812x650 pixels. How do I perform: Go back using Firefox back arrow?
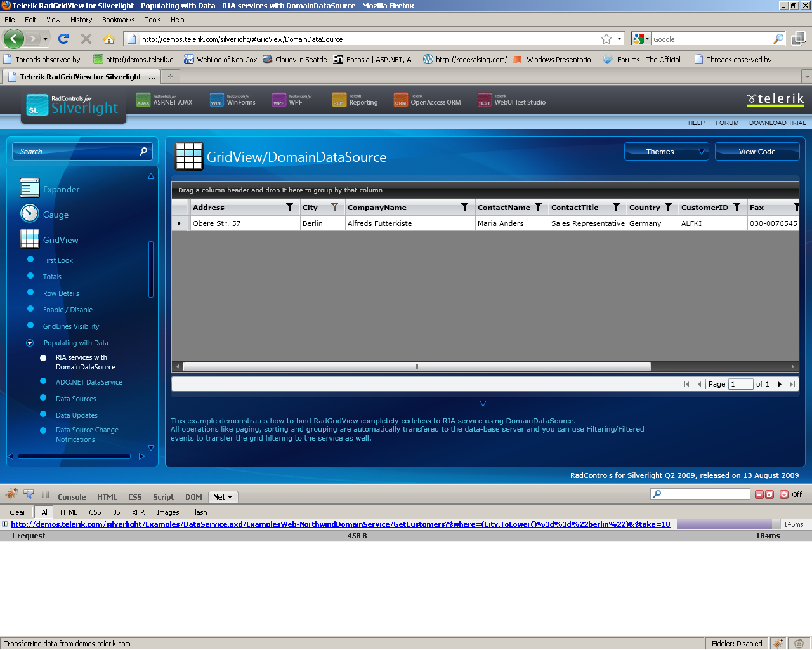coord(13,39)
